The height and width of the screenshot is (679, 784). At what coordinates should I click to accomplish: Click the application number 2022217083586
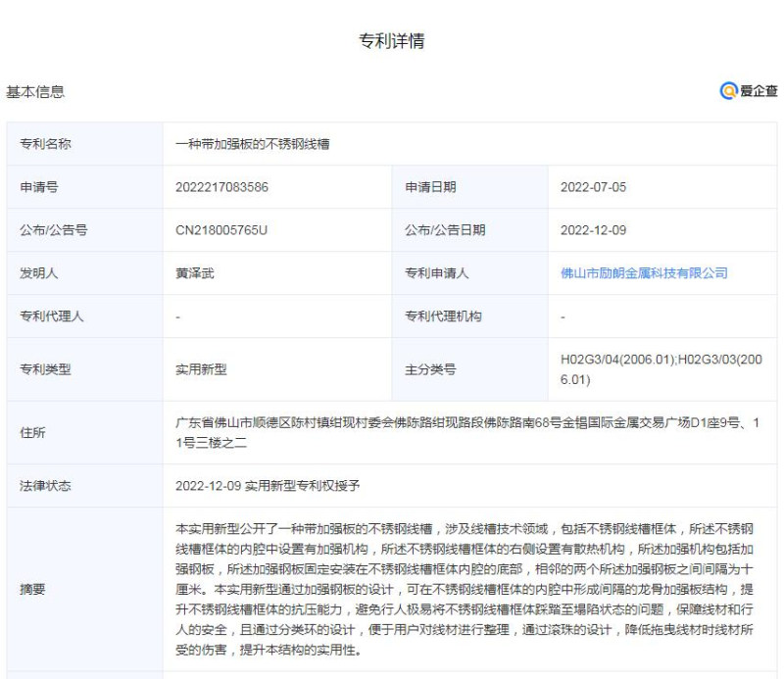click(x=222, y=187)
